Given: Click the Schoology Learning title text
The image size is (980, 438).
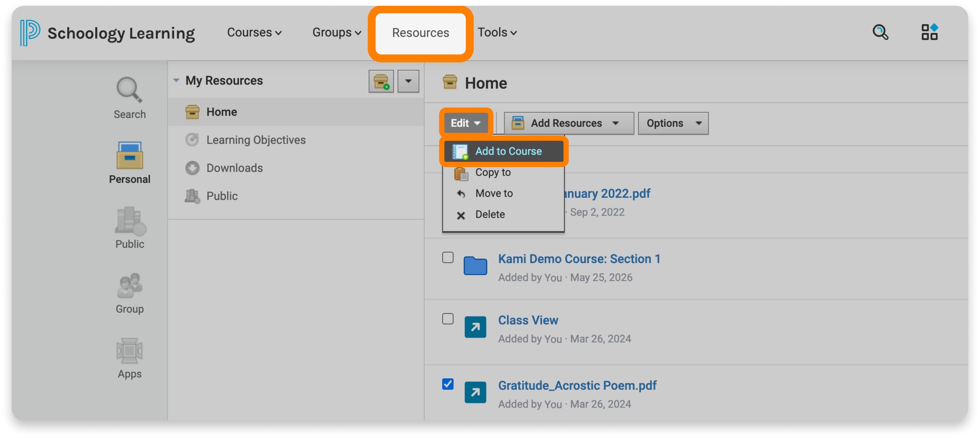Looking at the screenshot, I should click(x=121, y=34).
